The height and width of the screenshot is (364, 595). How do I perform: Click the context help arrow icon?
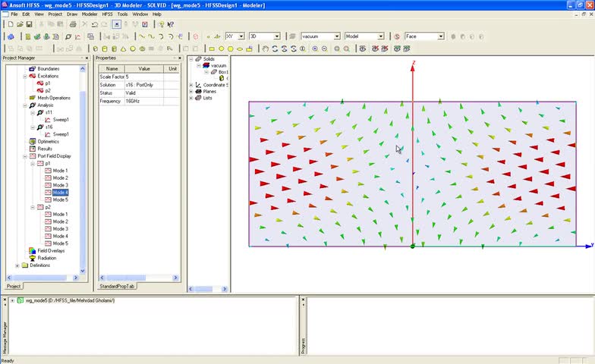click(x=171, y=24)
